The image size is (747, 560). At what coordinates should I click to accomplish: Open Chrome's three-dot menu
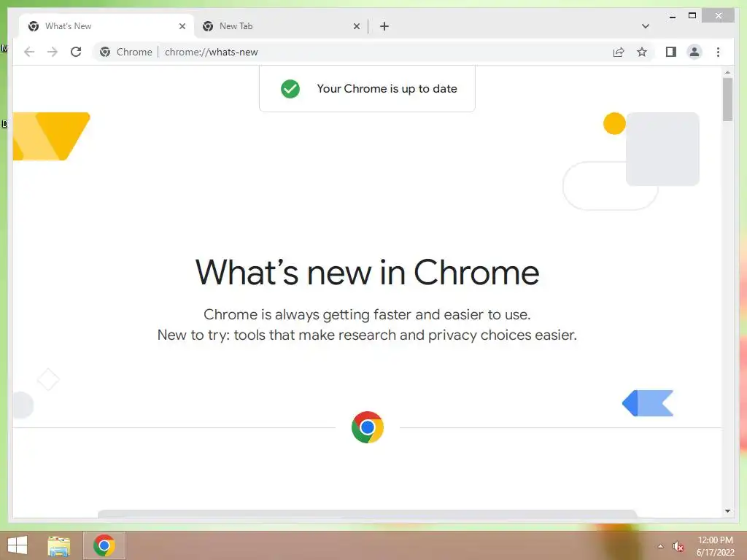pyautogui.click(x=718, y=52)
